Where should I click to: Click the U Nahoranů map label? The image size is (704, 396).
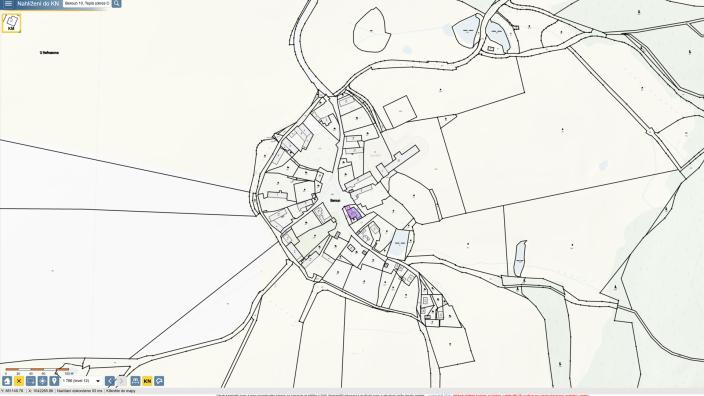49,53
